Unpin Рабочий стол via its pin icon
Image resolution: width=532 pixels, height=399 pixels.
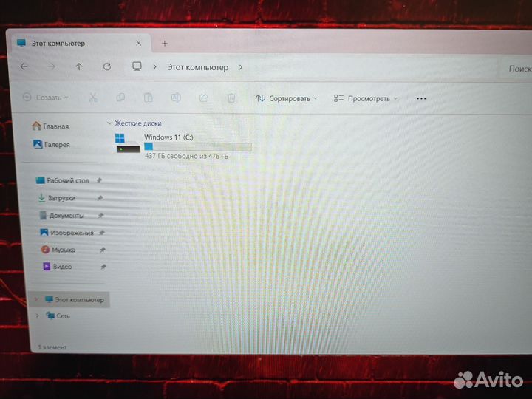click(x=99, y=180)
